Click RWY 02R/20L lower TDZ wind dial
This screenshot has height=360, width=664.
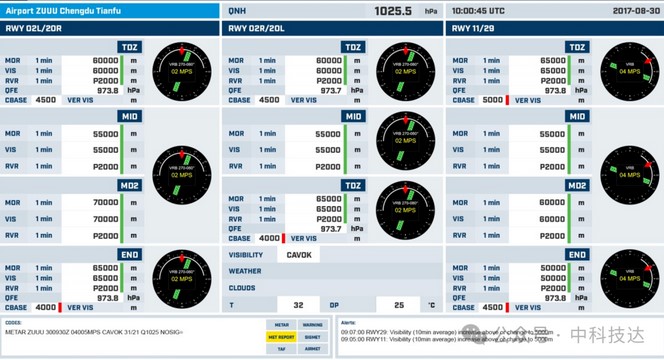(x=405, y=210)
